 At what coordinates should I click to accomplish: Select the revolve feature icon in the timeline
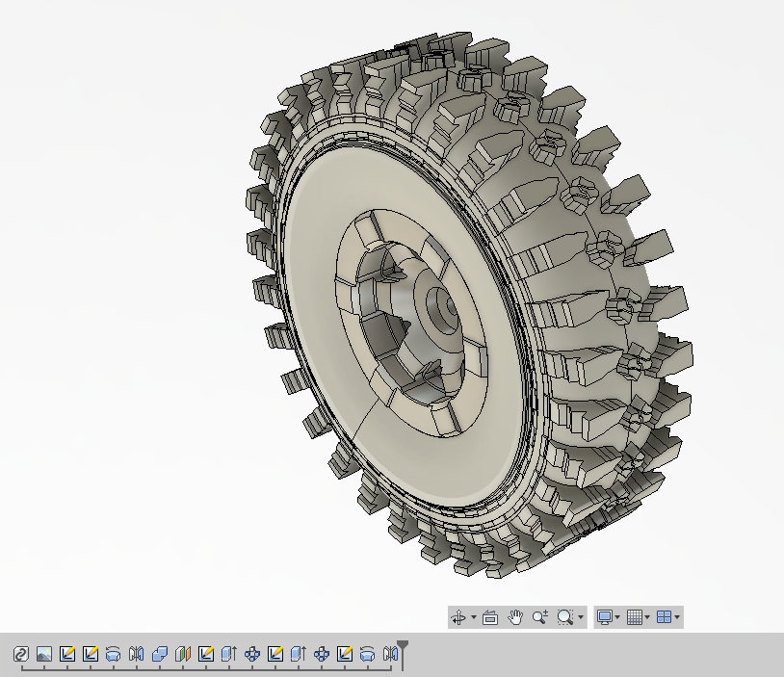[x=112, y=654]
